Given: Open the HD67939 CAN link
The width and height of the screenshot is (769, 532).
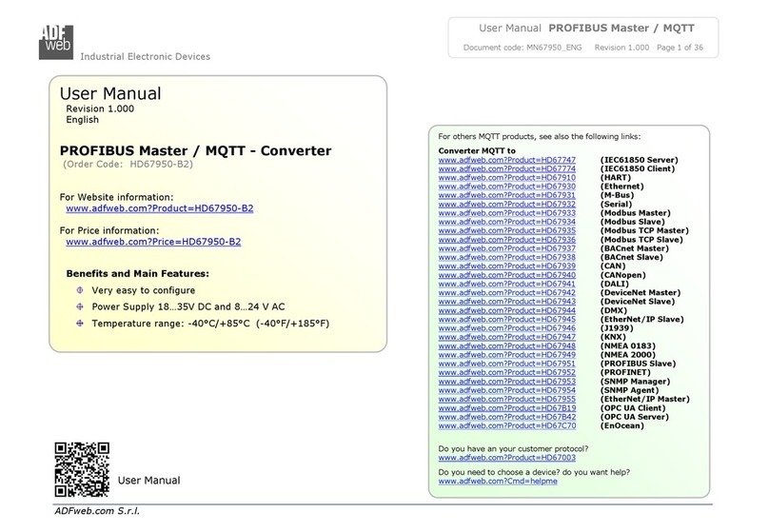Looking at the screenshot, I should click(x=507, y=266).
